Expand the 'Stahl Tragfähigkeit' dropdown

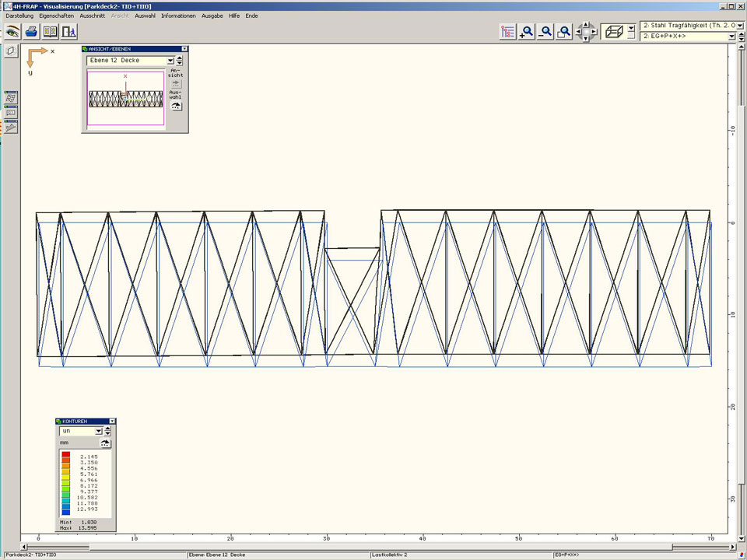[740, 26]
